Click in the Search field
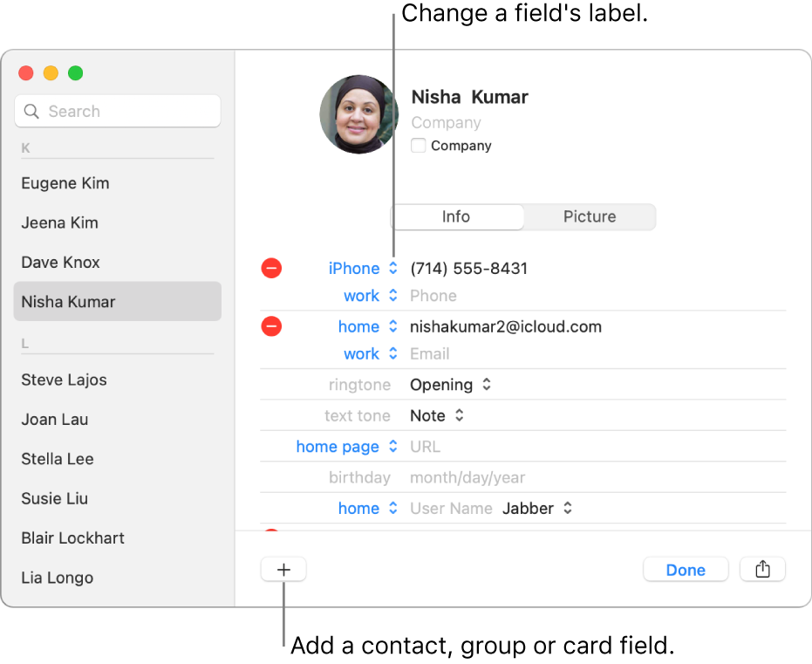The height and width of the screenshot is (664, 812). 118,111
